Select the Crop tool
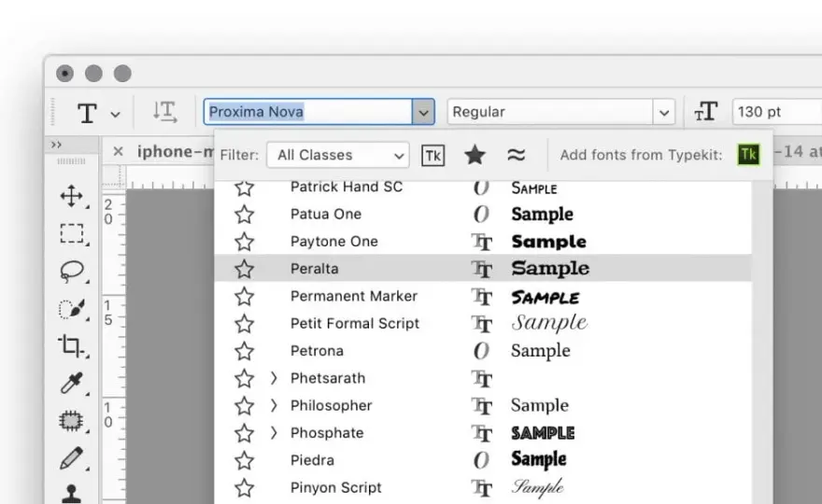822x504 pixels. tap(71, 345)
